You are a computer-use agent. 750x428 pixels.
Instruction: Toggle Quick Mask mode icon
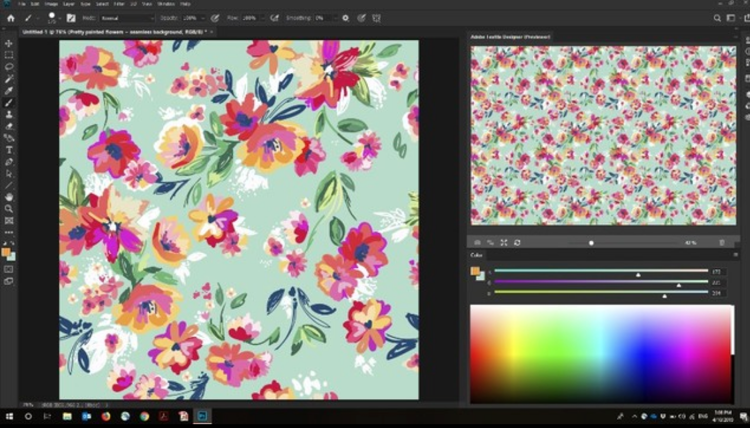[9, 270]
